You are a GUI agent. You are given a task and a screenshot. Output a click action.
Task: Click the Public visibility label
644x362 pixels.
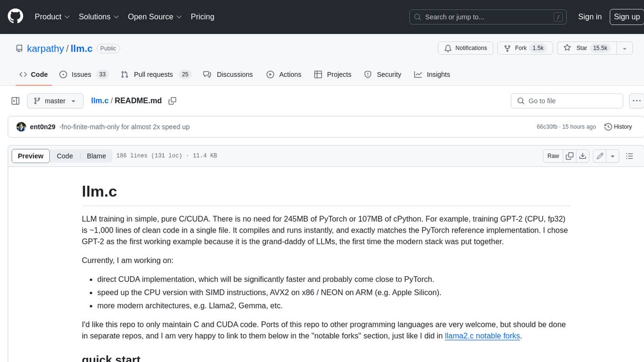(108, 48)
